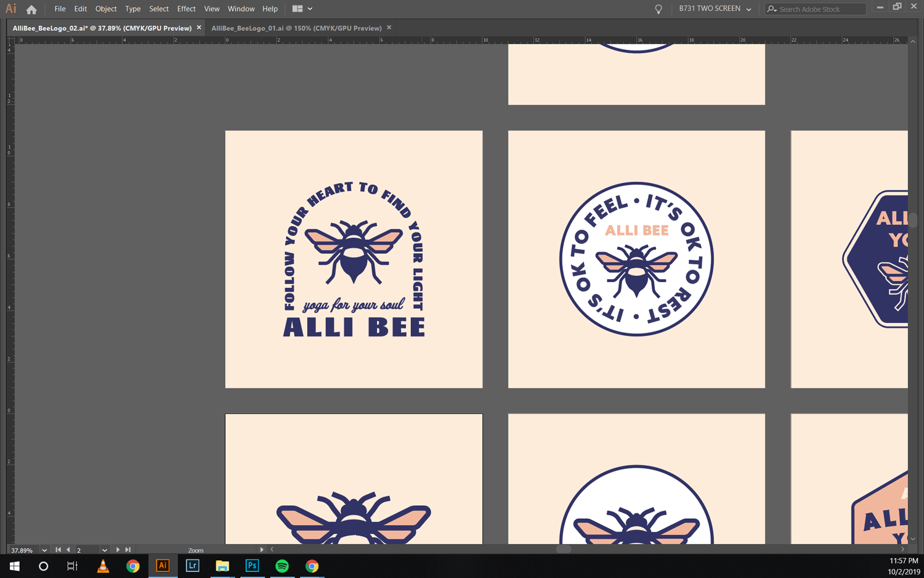Click the horizontal scrollbar left arrow
The height and width of the screenshot is (578, 924).
pyautogui.click(x=272, y=550)
